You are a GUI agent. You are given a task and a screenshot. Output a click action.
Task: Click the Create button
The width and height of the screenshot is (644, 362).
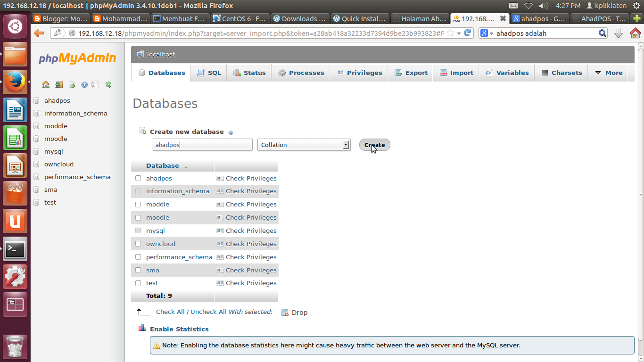(x=375, y=145)
